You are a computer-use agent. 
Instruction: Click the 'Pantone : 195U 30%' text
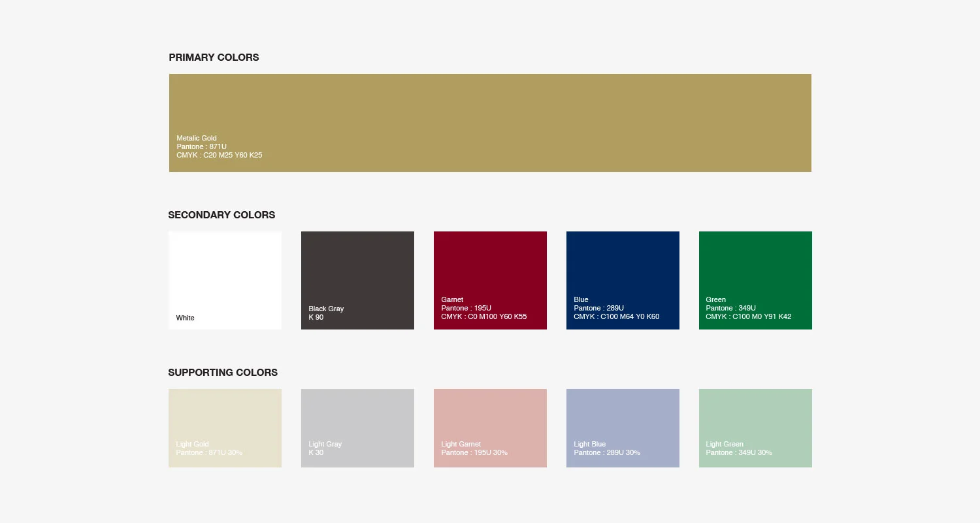(x=474, y=453)
